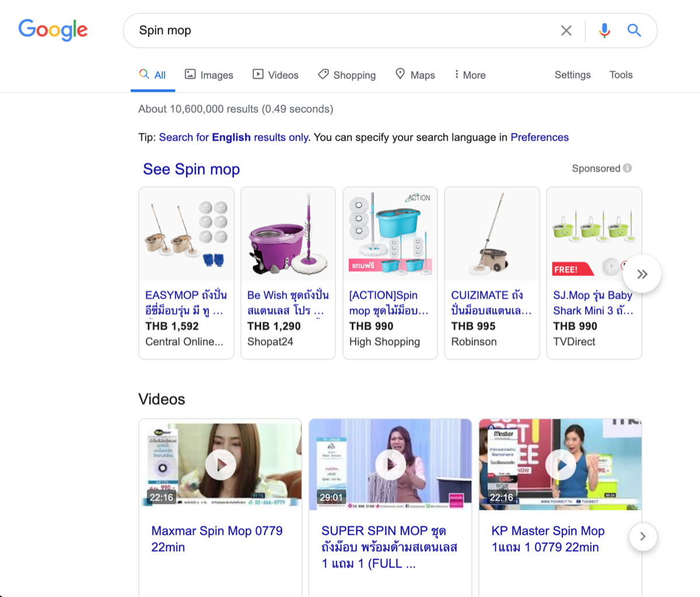Click the Shopat24 seller text

coord(270,342)
